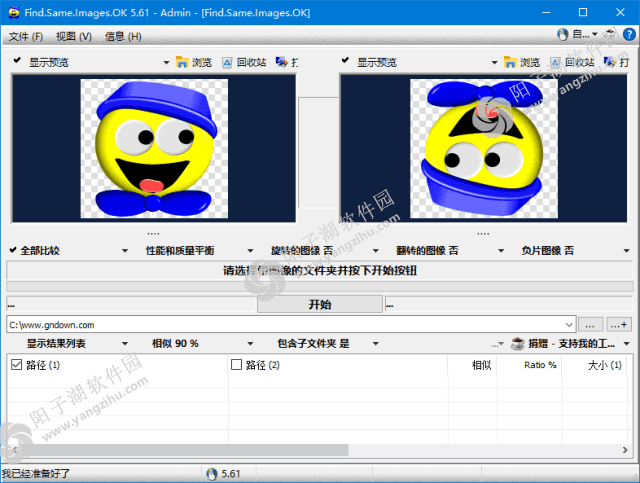The image size is (640, 483).
Task: Click the small ... dropdown before 捐赠
Action: click(x=498, y=344)
